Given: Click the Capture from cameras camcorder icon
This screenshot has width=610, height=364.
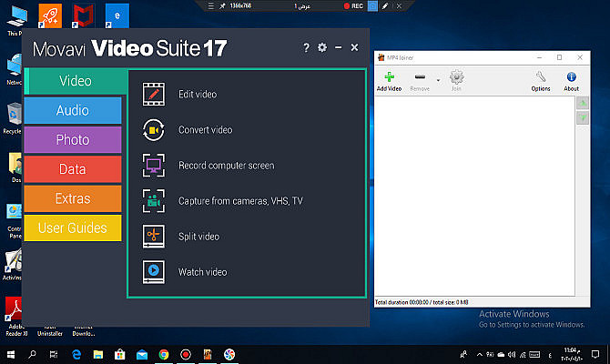Looking at the screenshot, I should click(154, 201).
